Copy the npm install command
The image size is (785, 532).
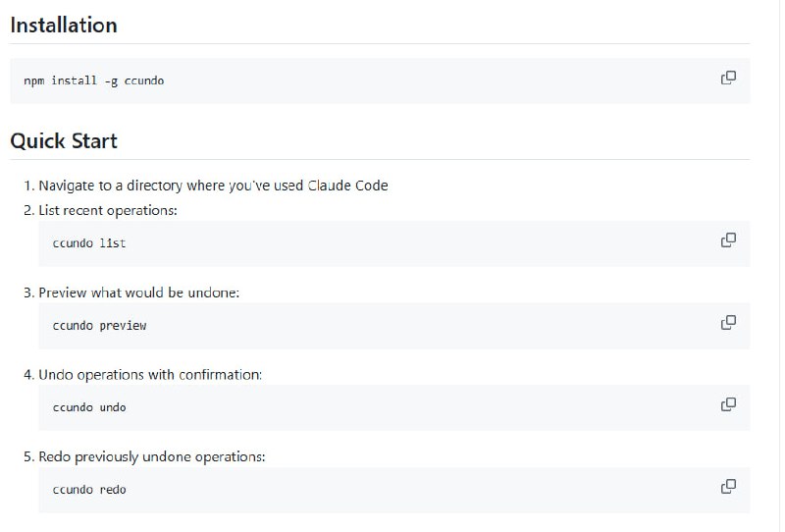click(728, 78)
